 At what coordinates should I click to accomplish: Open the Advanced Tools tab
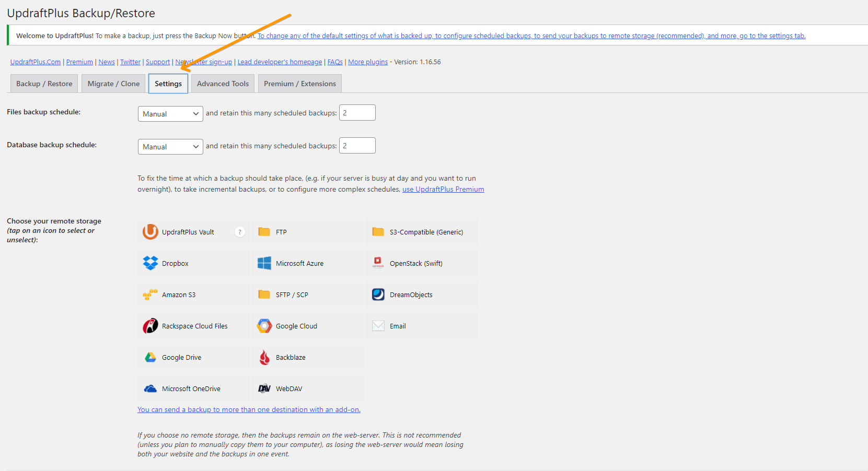coord(223,84)
